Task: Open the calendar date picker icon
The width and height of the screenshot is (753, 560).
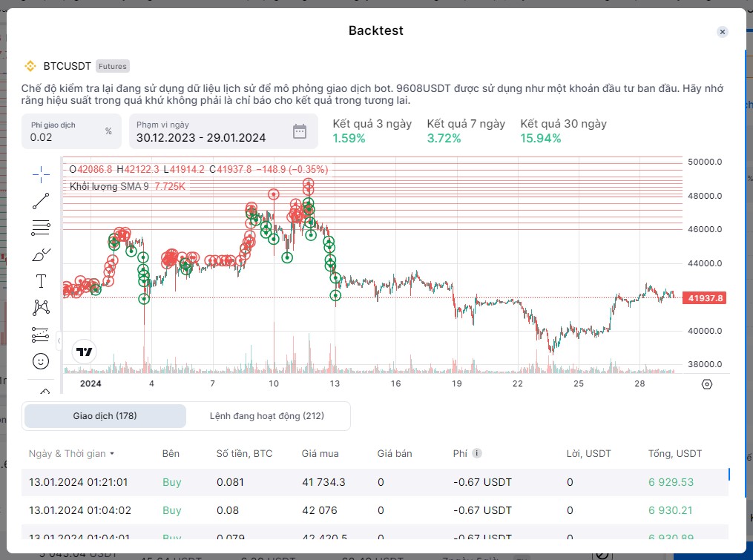Action: (300, 131)
